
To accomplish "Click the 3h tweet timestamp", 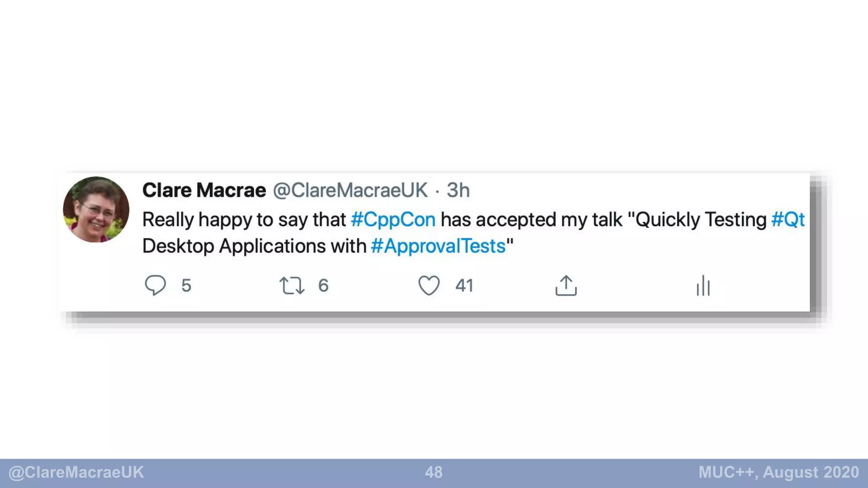I will tap(458, 190).
